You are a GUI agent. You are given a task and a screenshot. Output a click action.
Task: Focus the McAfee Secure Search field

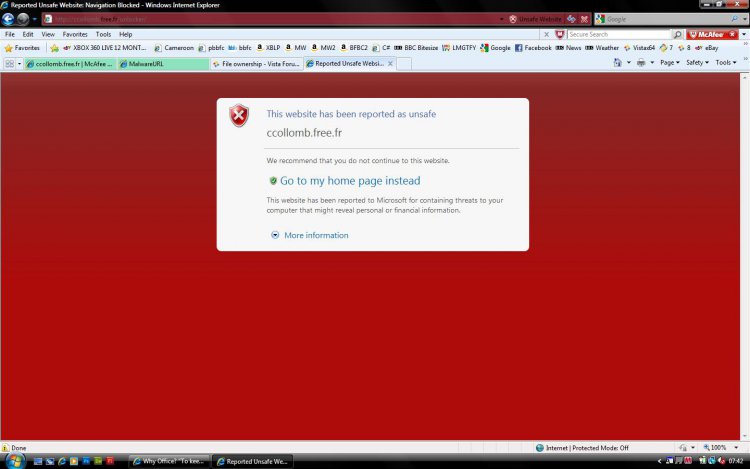coord(619,34)
